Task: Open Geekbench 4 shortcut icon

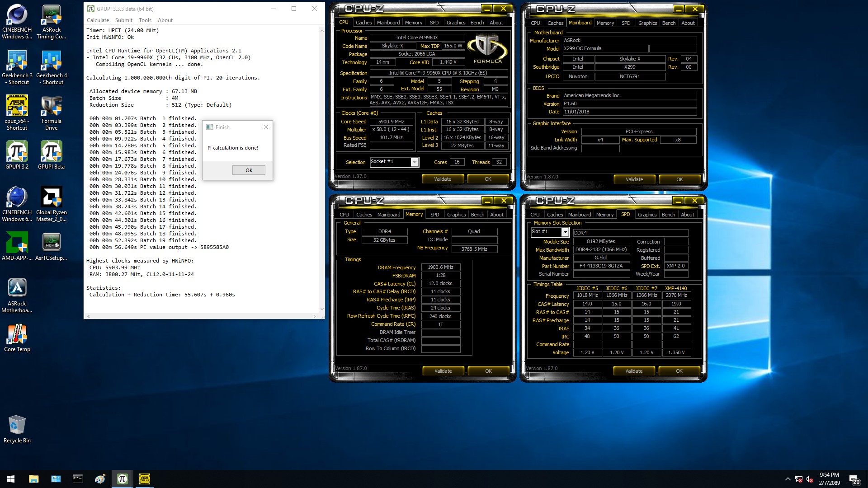Action: tap(52, 67)
